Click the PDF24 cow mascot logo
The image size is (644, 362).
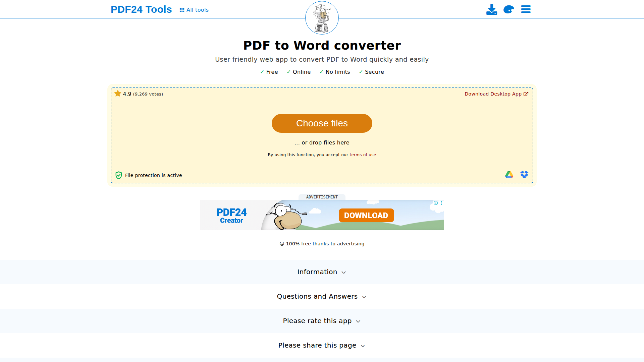point(321,17)
